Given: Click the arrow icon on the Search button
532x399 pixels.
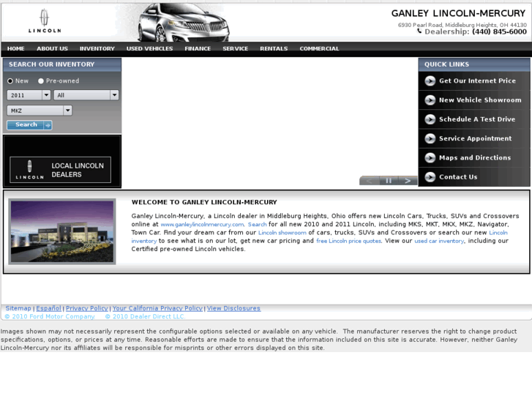Looking at the screenshot, I should pos(48,125).
